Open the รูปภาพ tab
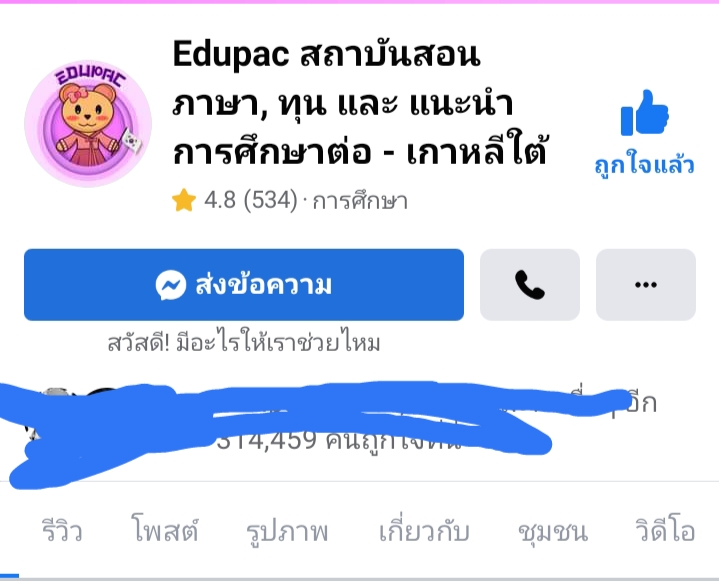Screen dimensions: 719x581 pyautogui.click(x=287, y=532)
